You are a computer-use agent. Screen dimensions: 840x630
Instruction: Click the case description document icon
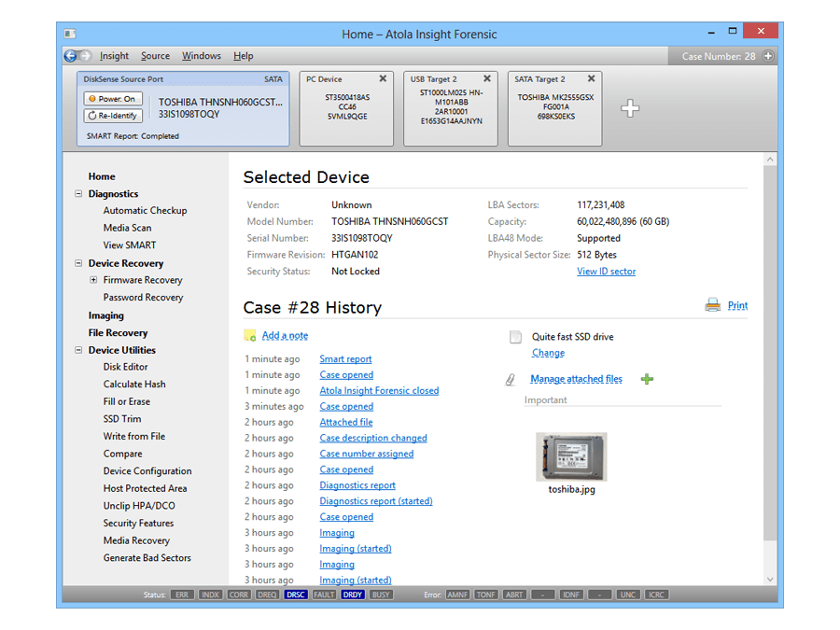tap(515, 337)
